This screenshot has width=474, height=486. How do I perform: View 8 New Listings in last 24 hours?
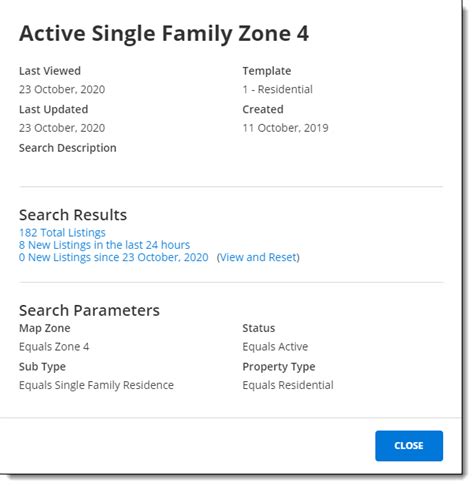tap(104, 245)
